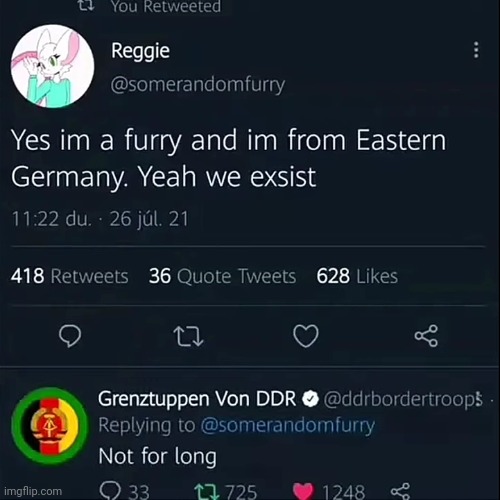Tap the 'You Retweeted' retweet icon
This screenshot has height=500, width=500.
coord(86,5)
